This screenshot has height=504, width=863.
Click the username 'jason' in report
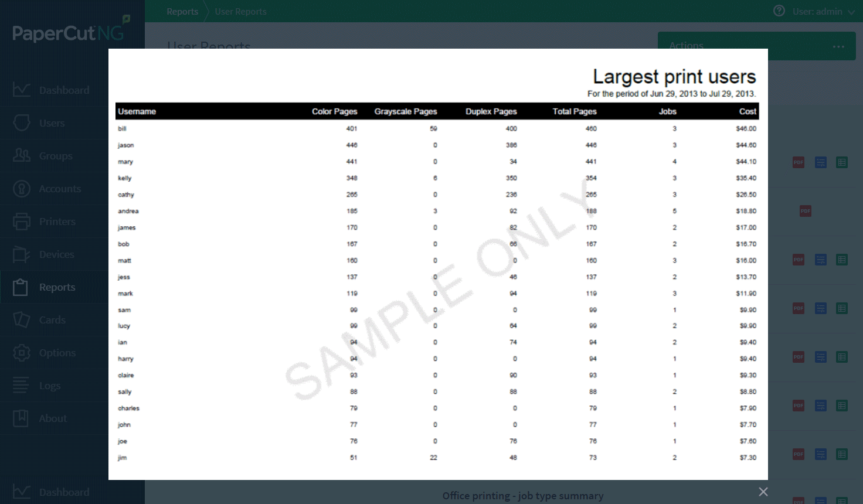(125, 145)
